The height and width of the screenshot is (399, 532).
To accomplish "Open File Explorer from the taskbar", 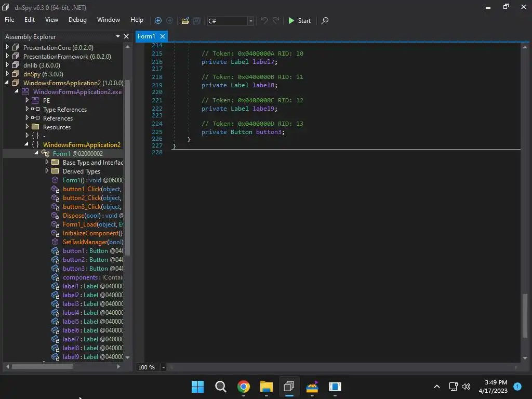I will click(x=267, y=387).
